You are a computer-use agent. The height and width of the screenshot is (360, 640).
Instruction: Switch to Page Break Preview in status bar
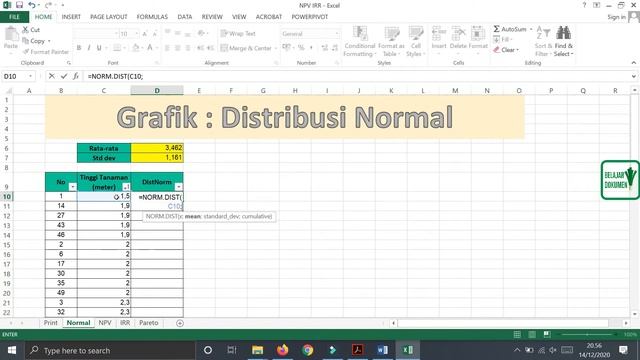coord(547,334)
